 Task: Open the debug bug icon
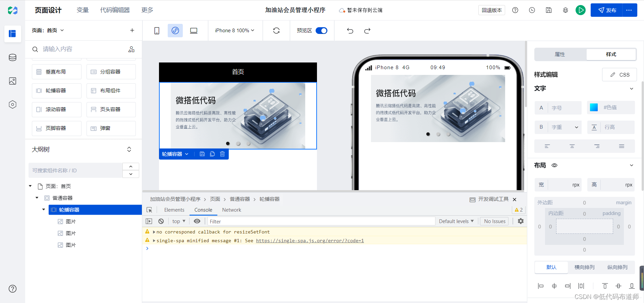(x=566, y=10)
